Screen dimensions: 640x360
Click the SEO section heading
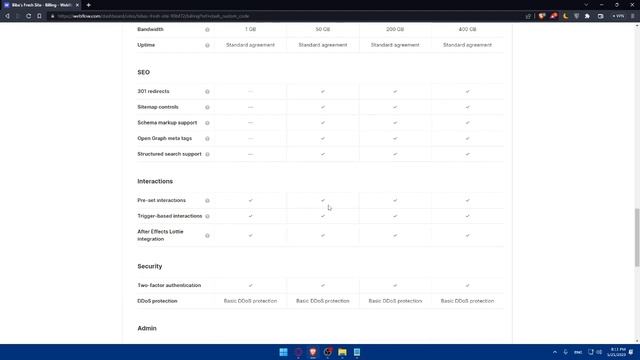pos(144,72)
